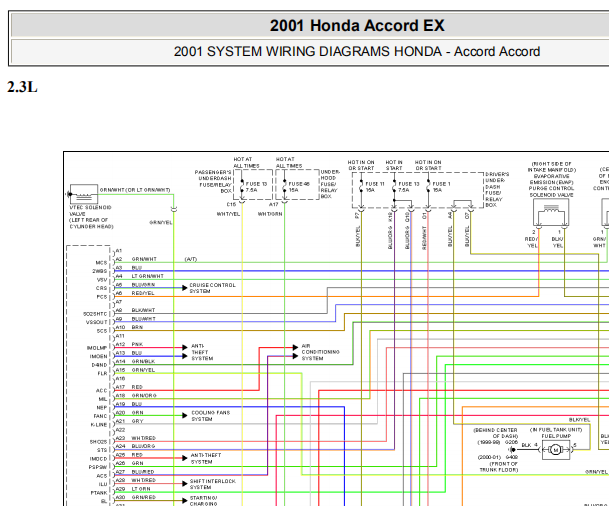Click the 'SHIFT INTERLOCK SYSTEM' label

[212, 484]
